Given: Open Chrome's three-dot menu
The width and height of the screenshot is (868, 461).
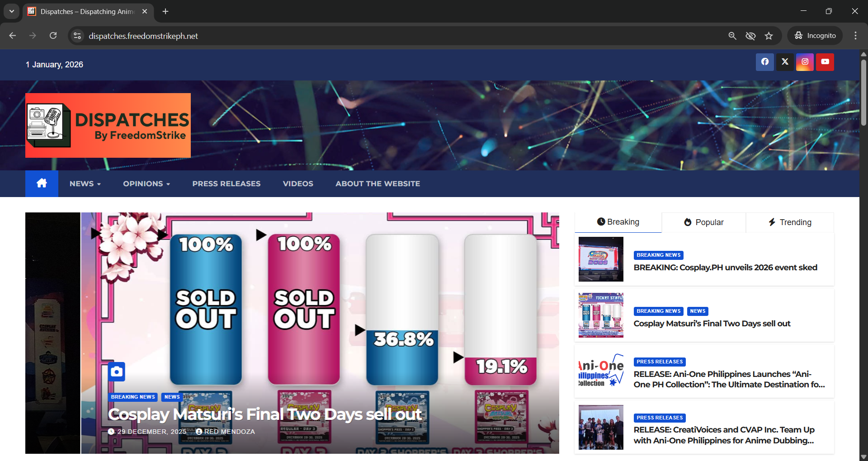Looking at the screenshot, I should click(855, 36).
